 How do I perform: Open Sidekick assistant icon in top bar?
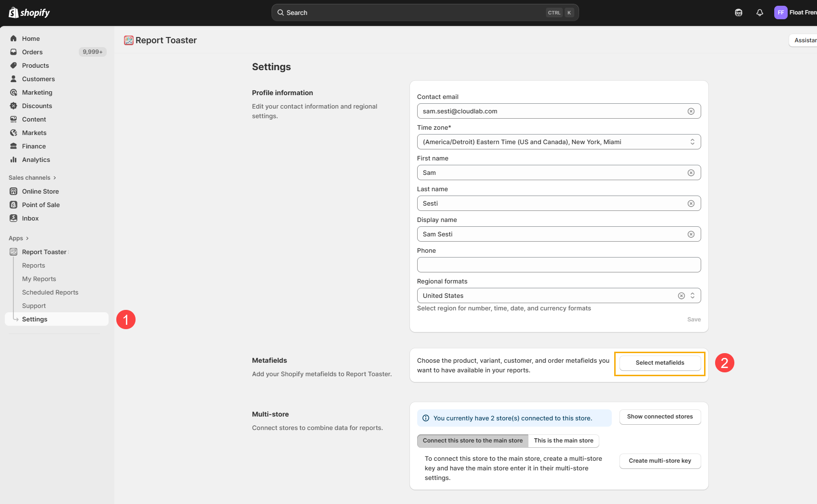point(738,12)
